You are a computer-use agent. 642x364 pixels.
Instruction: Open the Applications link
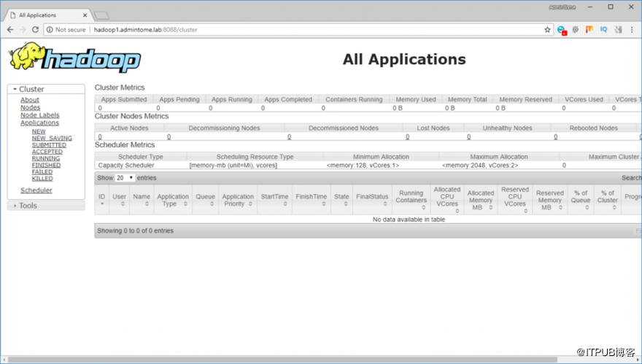tap(39, 123)
